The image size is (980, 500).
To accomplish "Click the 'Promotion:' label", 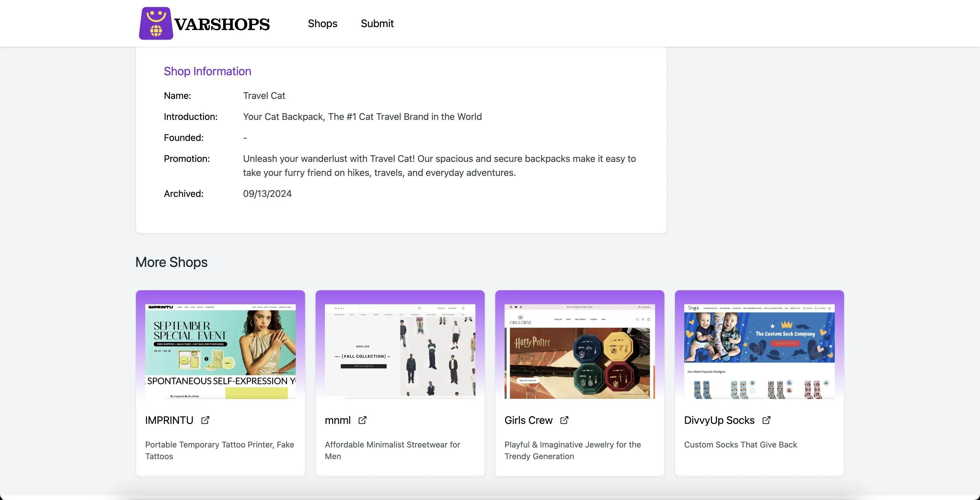I will tap(187, 159).
